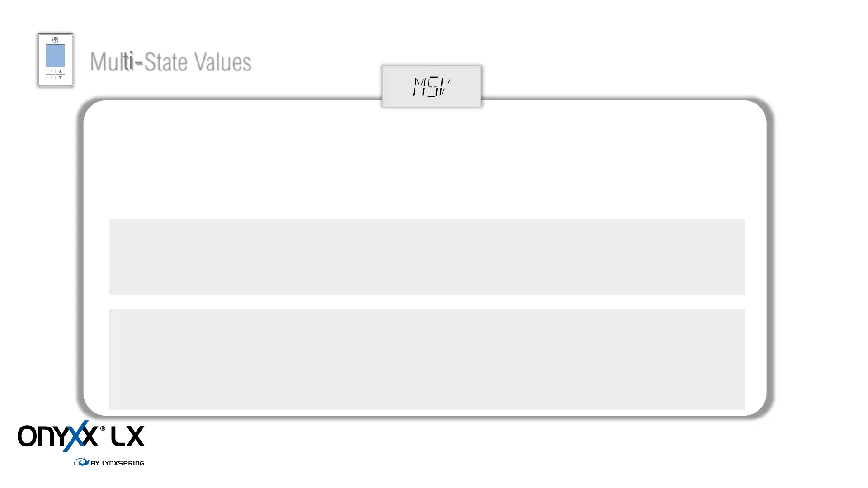Click the upper gray content panel
This screenshot has height=488, width=868.
click(427, 257)
